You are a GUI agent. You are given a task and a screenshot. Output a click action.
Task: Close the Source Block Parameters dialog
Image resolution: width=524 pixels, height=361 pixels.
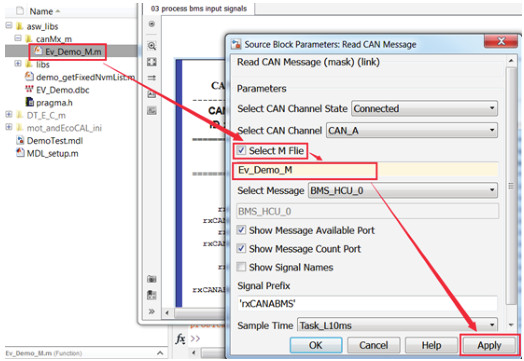tap(501, 41)
